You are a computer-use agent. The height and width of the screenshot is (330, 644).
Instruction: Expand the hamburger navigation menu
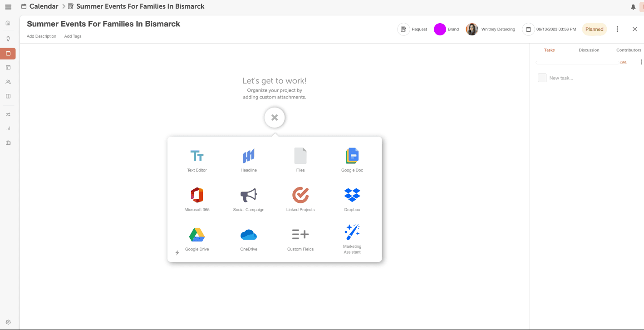click(x=8, y=7)
